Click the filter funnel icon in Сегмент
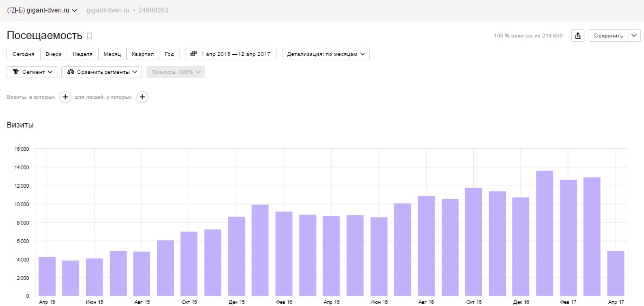Viewport: 644px width, 306px height. tap(16, 72)
